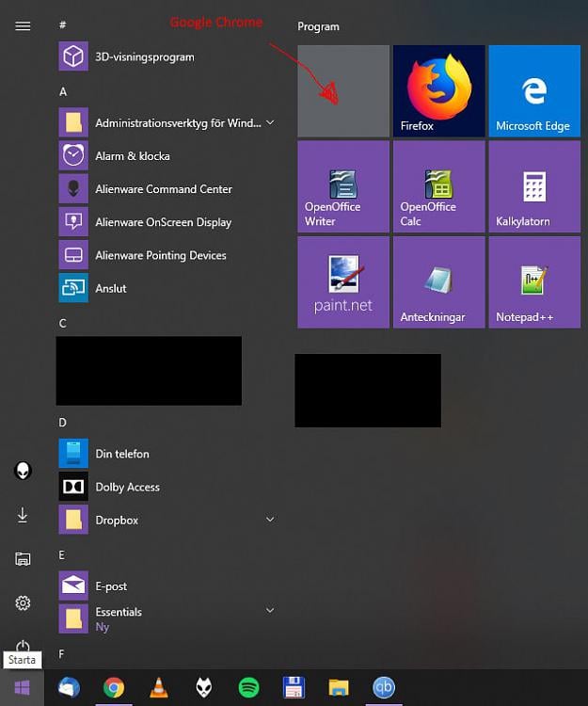Expand the Essentials folder chevron
This screenshot has height=706, width=588.
click(x=270, y=611)
